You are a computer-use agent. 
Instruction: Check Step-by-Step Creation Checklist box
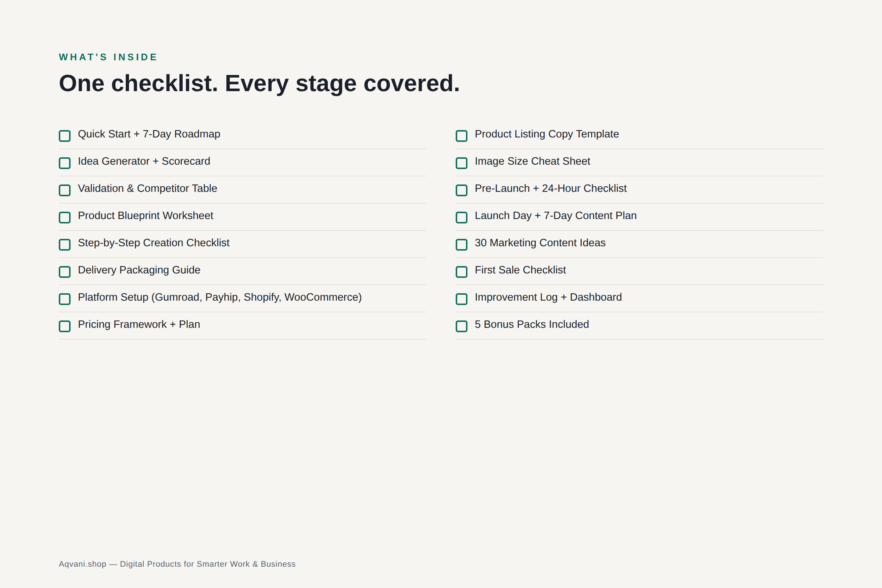tap(65, 244)
